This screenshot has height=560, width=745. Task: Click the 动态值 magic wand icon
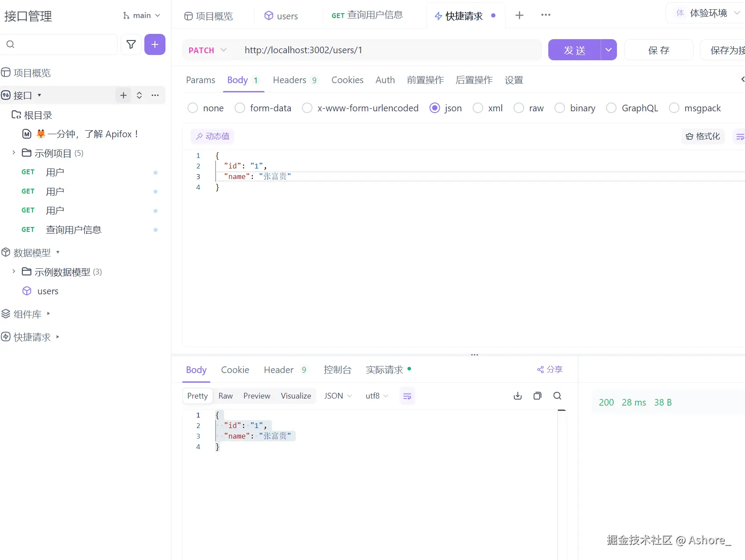(x=199, y=136)
